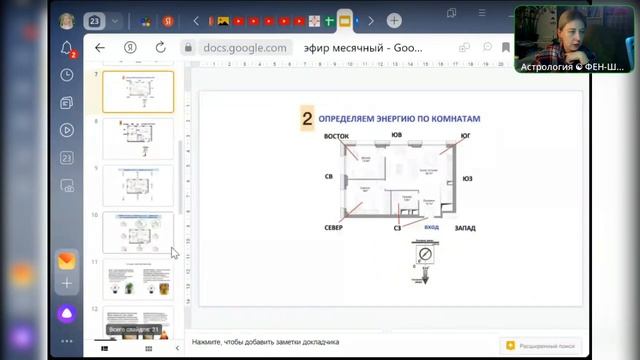Click the picture-in-picture windows icon in address bar

(x=464, y=47)
